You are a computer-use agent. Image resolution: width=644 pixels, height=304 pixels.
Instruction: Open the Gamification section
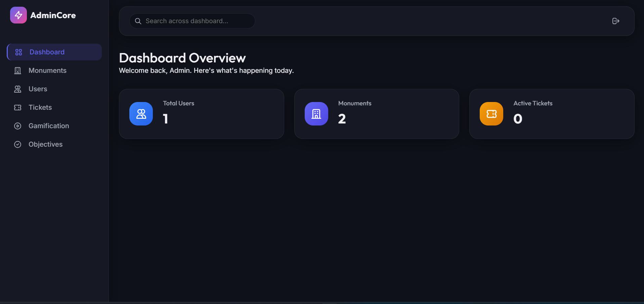tap(54, 126)
